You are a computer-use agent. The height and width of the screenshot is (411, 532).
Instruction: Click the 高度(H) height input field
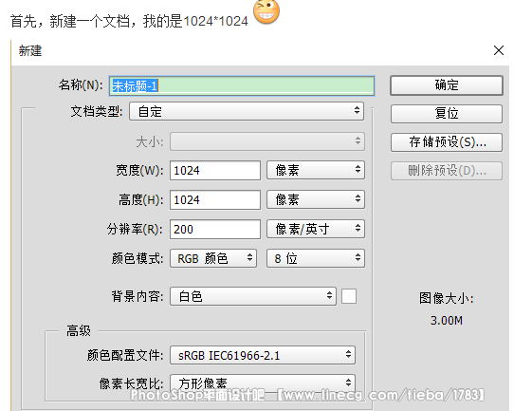click(x=215, y=199)
